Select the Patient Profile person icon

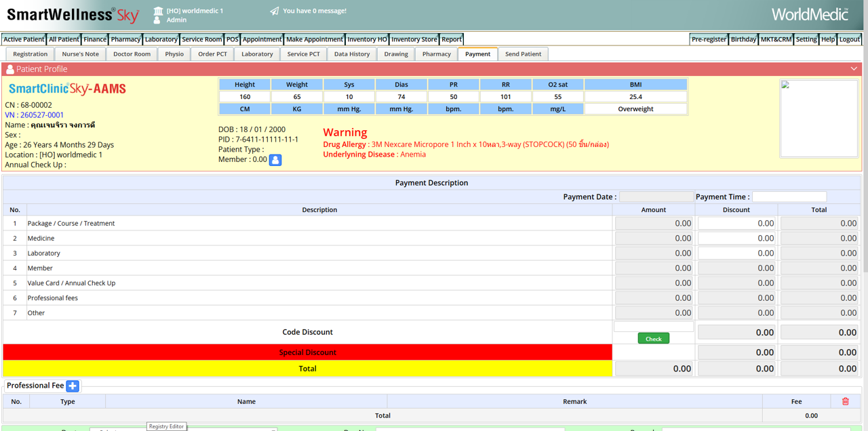pos(9,69)
